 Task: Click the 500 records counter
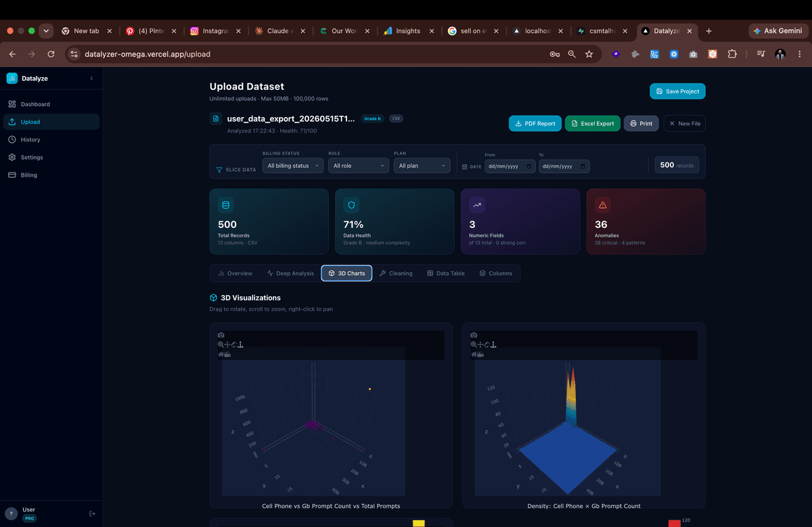tap(677, 165)
